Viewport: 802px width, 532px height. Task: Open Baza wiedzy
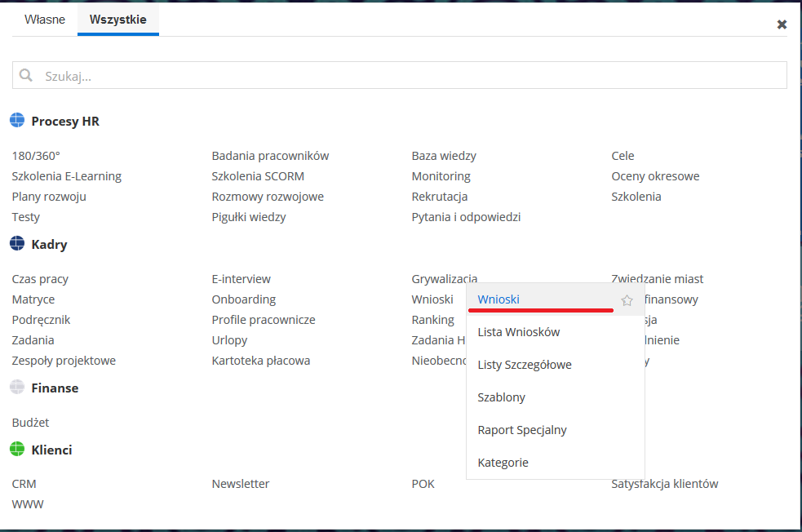click(x=444, y=156)
